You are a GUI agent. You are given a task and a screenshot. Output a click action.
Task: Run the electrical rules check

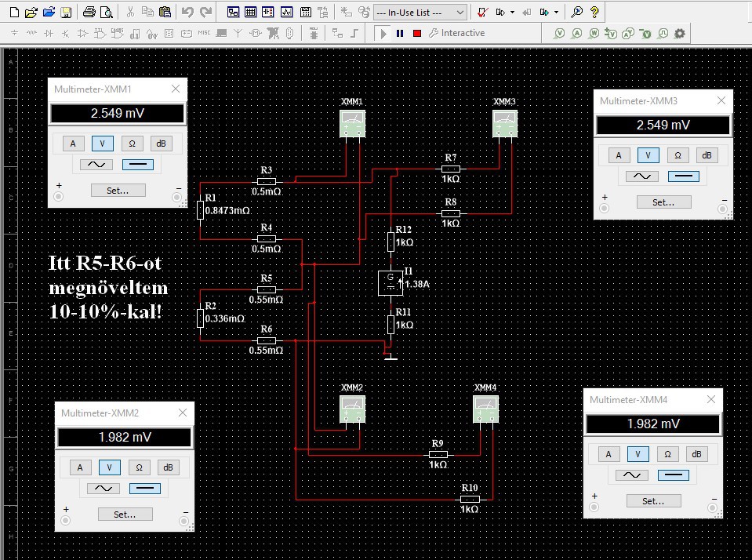(x=482, y=13)
